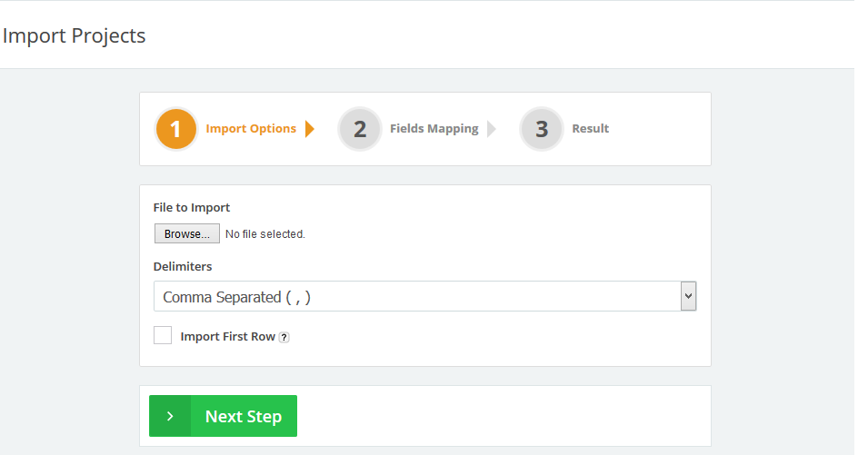Click the Import Projects page heading
This screenshot has width=868, height=455.
pyautogui.click(x=74, y=36)
